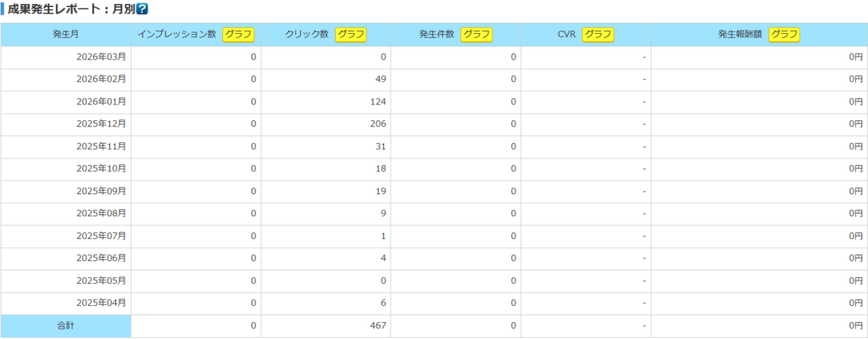Display the グラフ for 発生報酬額
This screenshot has height=339, width=868.
785,35
